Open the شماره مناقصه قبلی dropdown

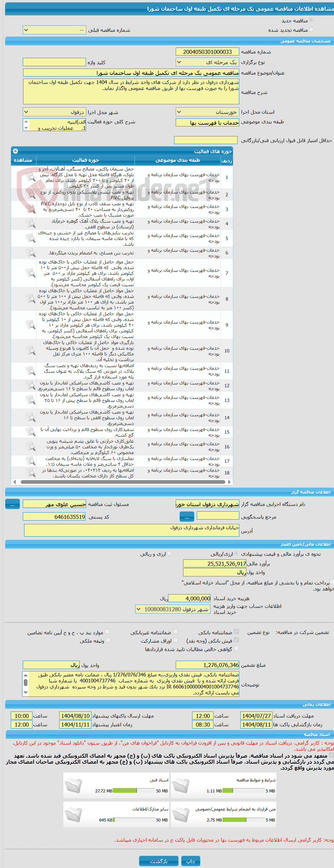[54, 30]
